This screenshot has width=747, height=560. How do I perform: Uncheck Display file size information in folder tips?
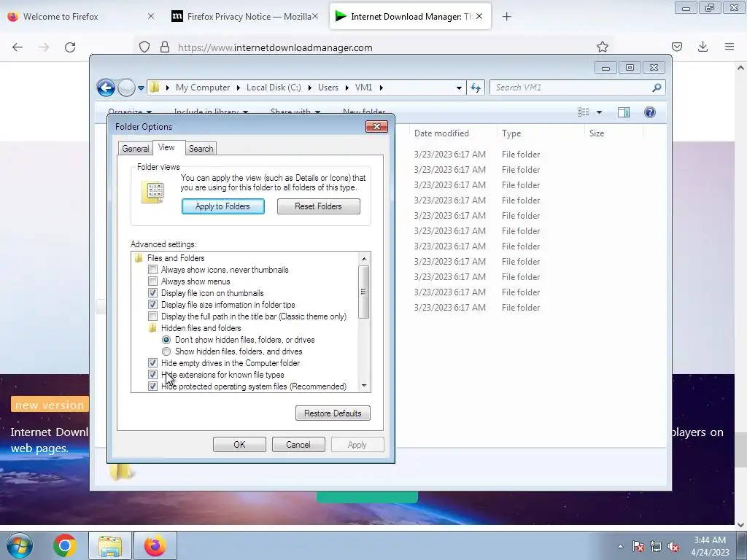click(152, 305)
